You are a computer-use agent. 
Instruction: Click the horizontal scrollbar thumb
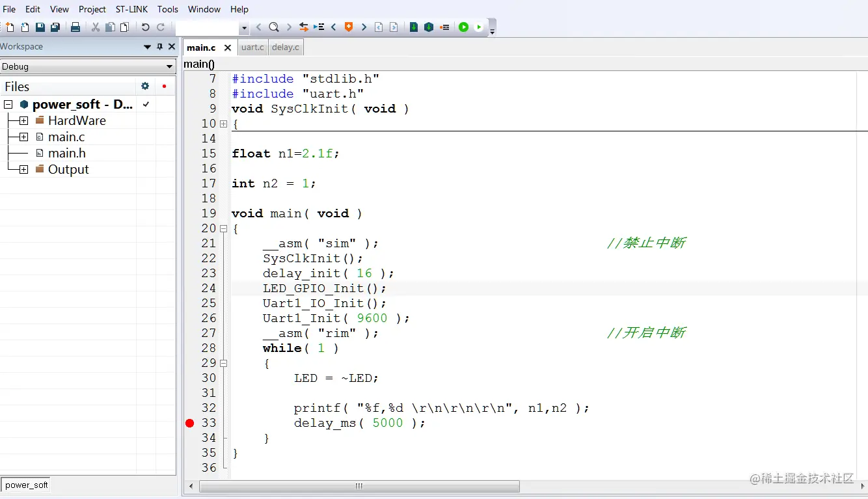coord(359,487)
